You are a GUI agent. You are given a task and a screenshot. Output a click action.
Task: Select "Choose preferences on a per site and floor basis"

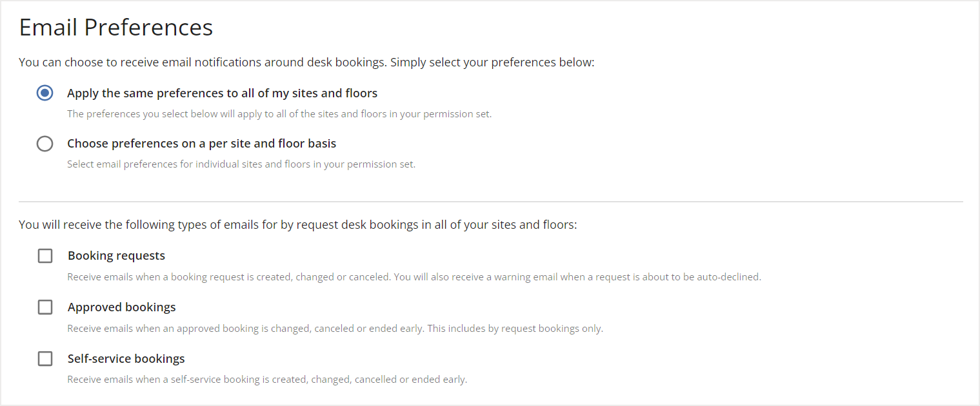point(45,143)
